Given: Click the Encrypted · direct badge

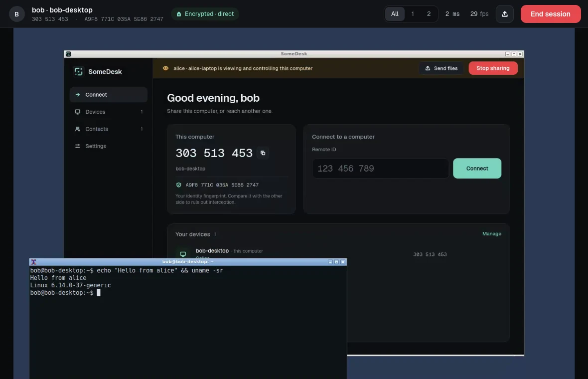Looking at the screenshot, I should point(205,14).
